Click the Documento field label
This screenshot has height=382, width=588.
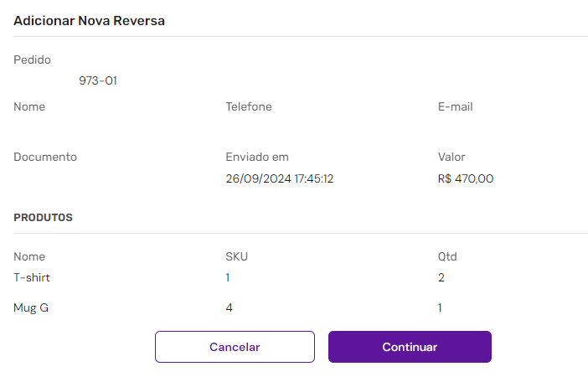(45, 157)
